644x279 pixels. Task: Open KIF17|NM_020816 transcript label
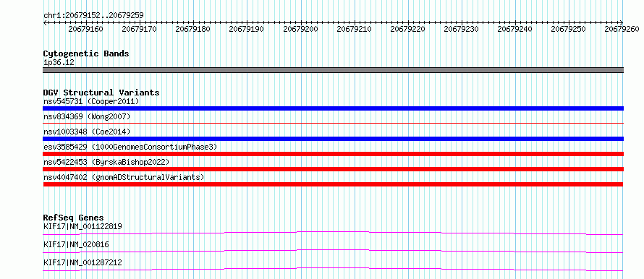[77, 245]
